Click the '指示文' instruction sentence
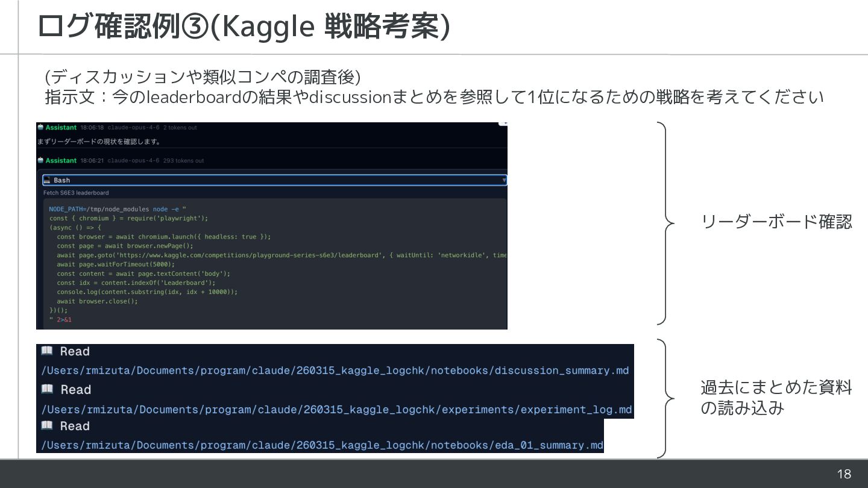Screen dimensions: 868x488 point(434,97)
